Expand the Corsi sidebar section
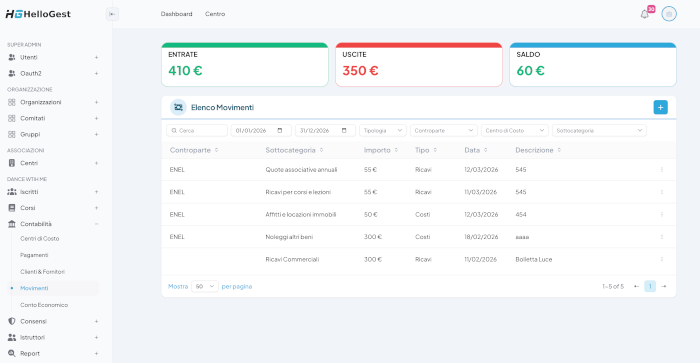Screen dimensions: 700x363 tap(96, 208)
